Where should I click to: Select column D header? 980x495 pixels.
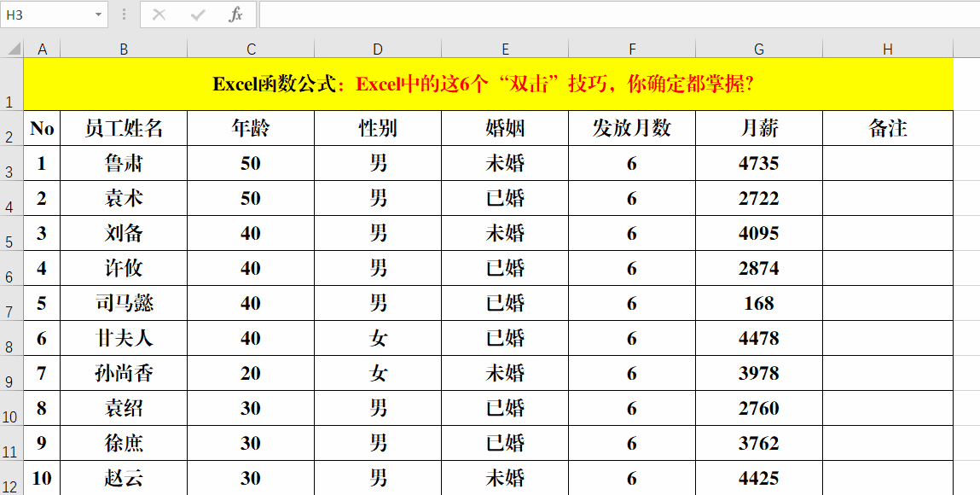378,49
